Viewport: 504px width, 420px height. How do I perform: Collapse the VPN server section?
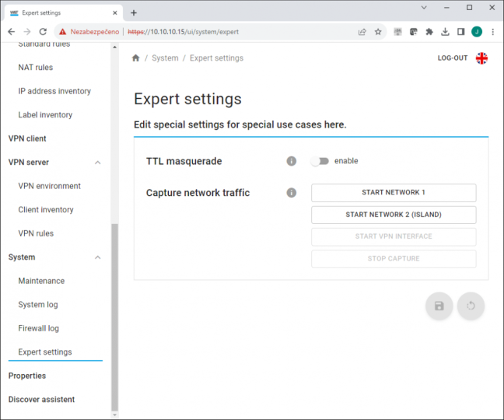click(x=98, y=163)
